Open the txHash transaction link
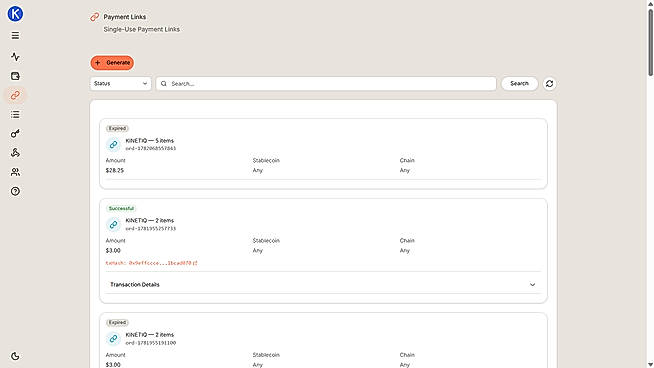This screenshot has width=654, height=368. (x=151, y=263)
